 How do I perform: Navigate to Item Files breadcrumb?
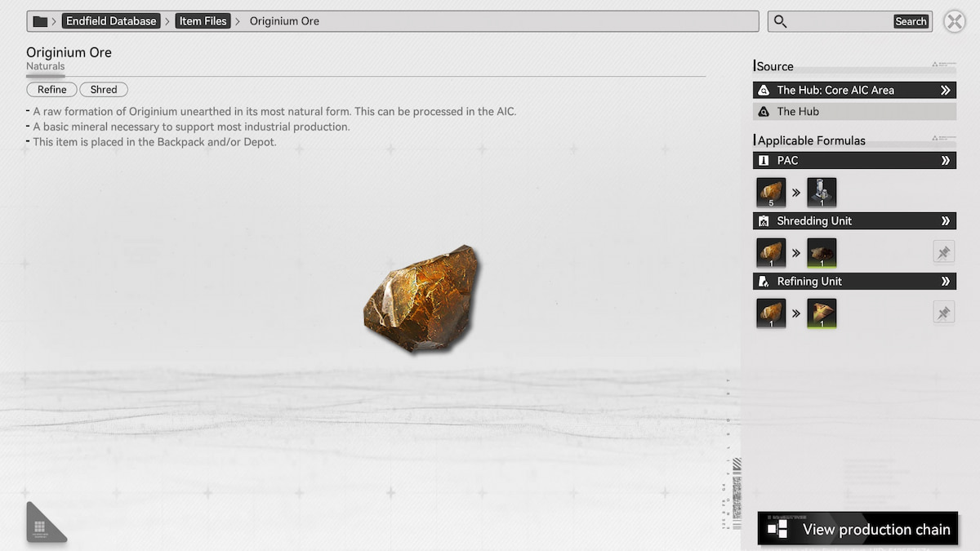(x=203, y=21)
